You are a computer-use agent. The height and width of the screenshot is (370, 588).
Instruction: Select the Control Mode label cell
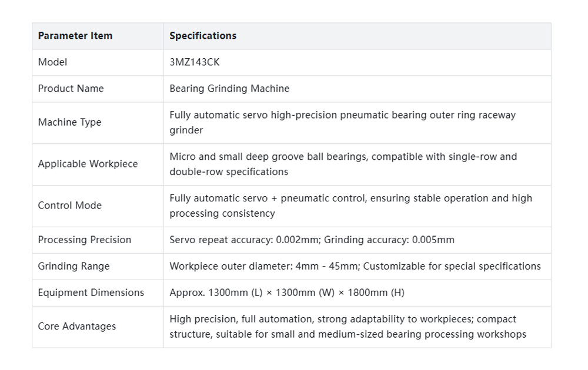click(x=98, y=206)
